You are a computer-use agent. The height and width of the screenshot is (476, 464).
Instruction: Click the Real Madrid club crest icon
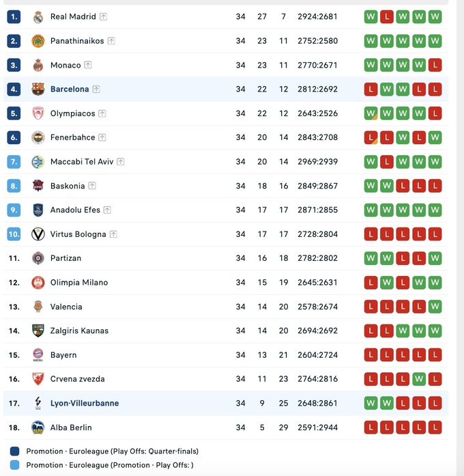[38, 17]
